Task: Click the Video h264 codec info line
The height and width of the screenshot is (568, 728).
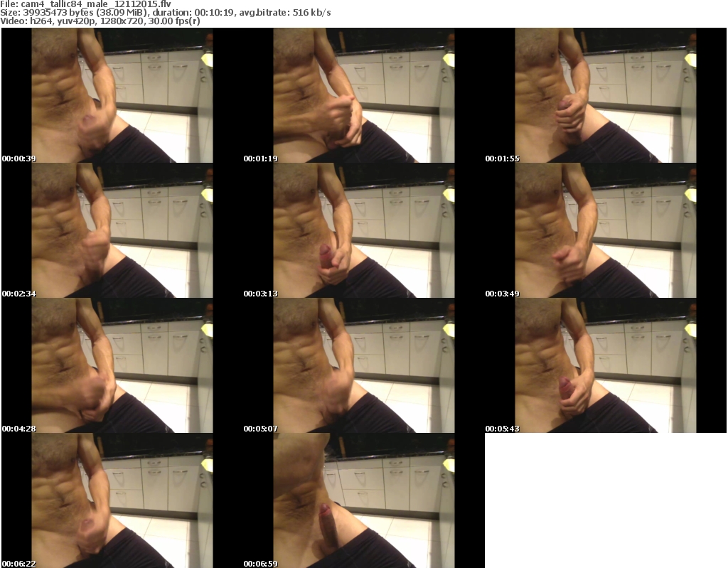Action: (x=100, y=21)
